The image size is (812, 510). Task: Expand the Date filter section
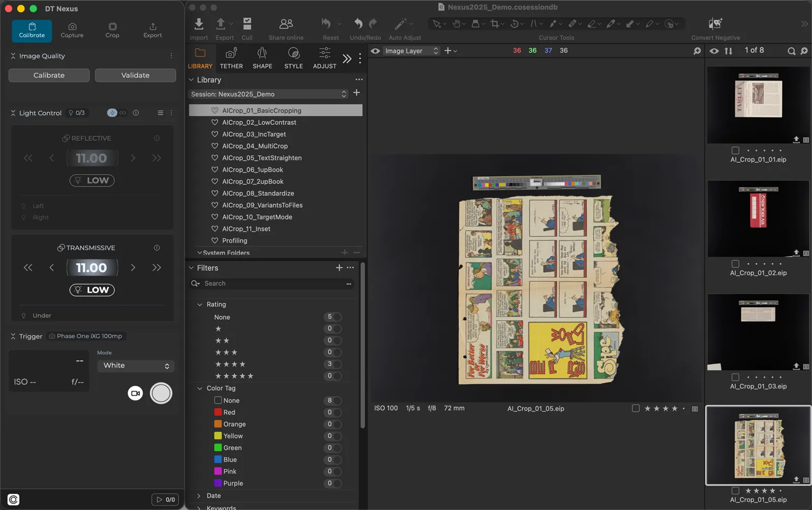pyautogui.click(x=199, y=496)
